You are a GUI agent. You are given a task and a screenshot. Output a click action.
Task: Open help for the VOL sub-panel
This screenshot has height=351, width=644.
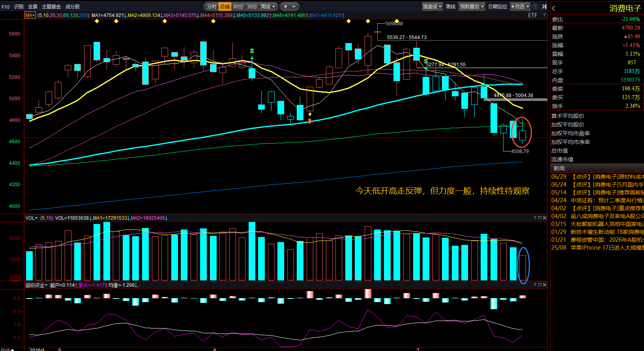click(x=535, y=218)
